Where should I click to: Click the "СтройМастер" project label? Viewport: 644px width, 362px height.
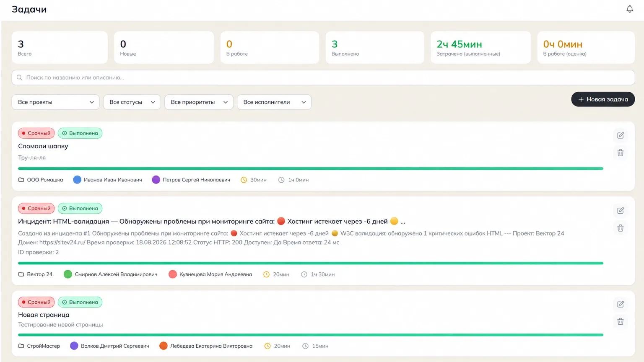click(x=44, y=346)
